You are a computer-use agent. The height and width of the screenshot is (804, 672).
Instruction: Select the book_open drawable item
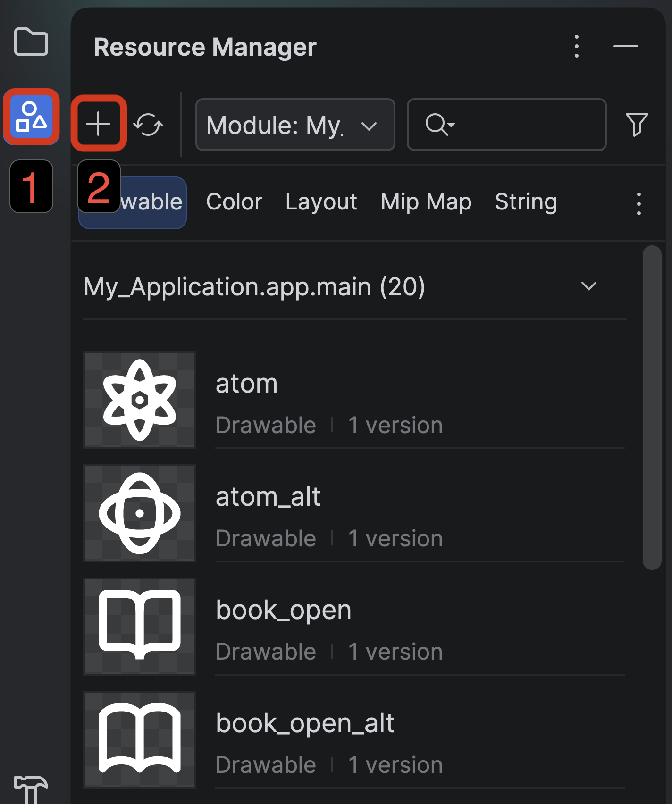(355, 627)
